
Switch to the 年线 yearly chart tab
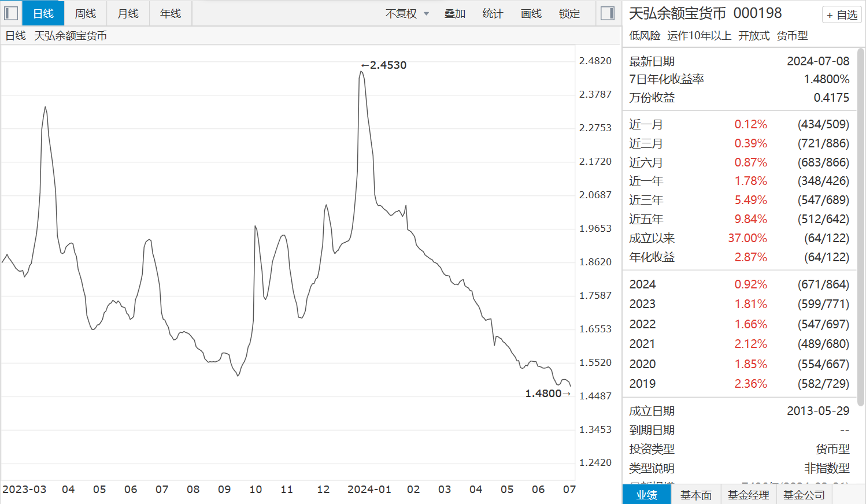coord(171,13)
